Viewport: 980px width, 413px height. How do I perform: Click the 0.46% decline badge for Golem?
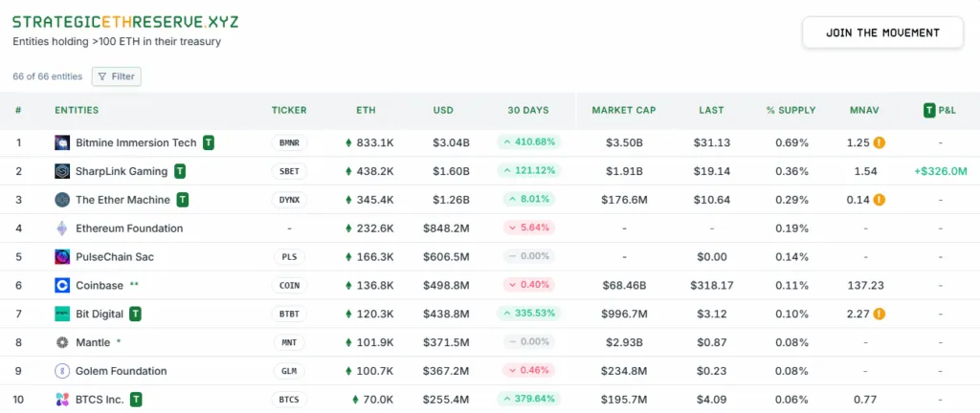point(529,371)
